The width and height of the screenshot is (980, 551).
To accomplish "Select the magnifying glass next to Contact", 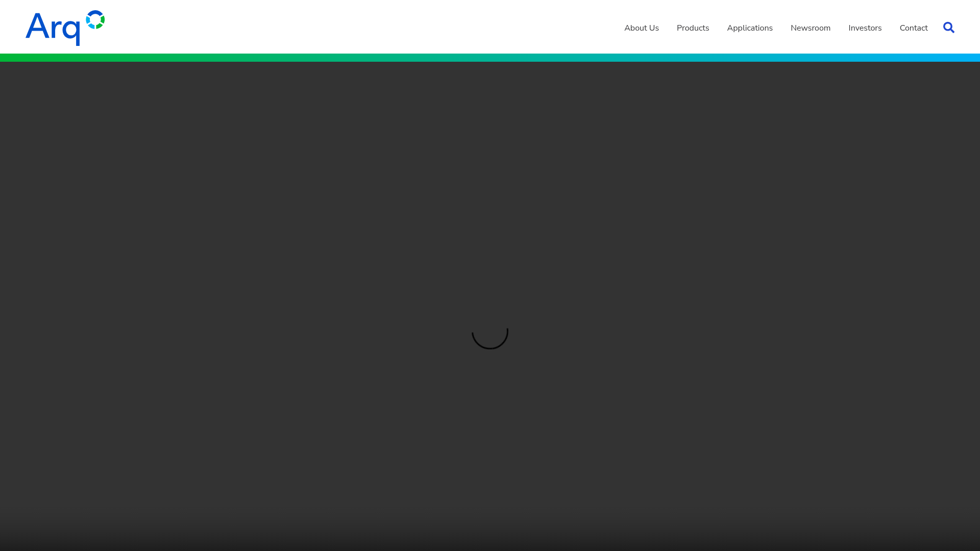I will coord(948,28).
